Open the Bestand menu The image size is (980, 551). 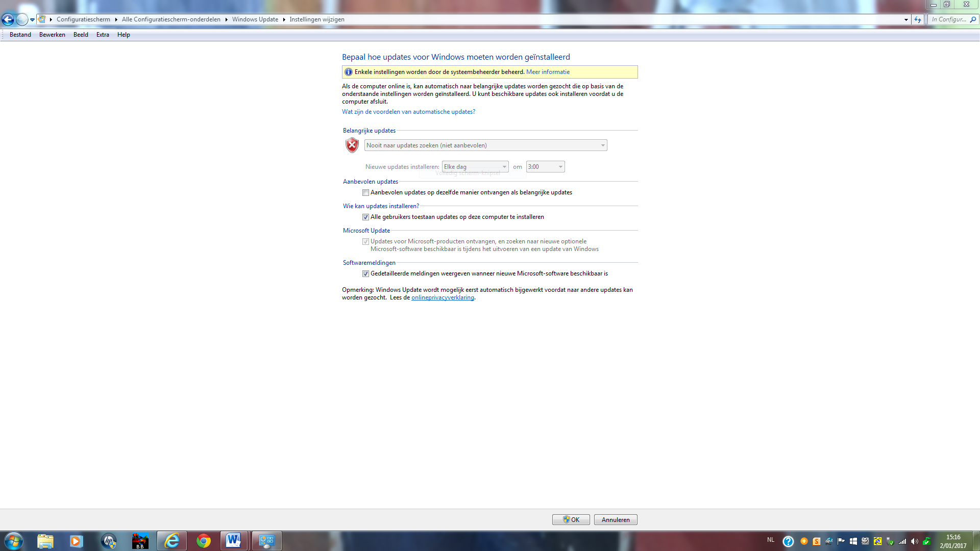pyautogui.click(x=20, y=35)
